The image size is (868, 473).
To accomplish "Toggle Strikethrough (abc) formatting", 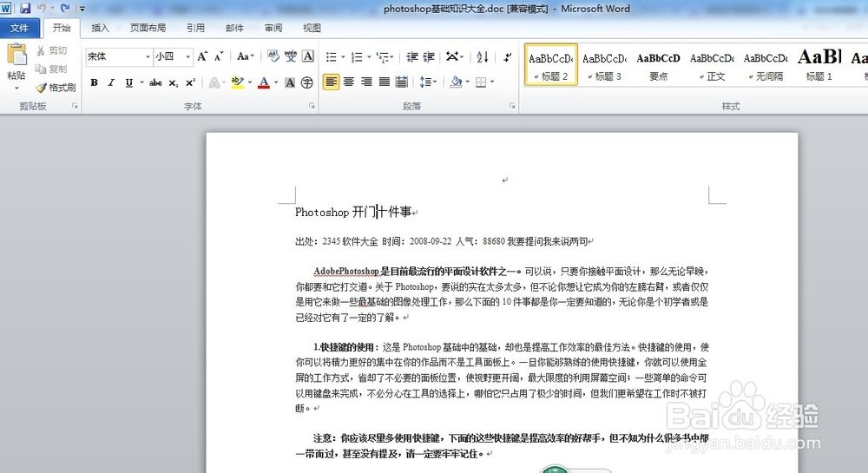I will pyautogui.click(x=155, y=82).
